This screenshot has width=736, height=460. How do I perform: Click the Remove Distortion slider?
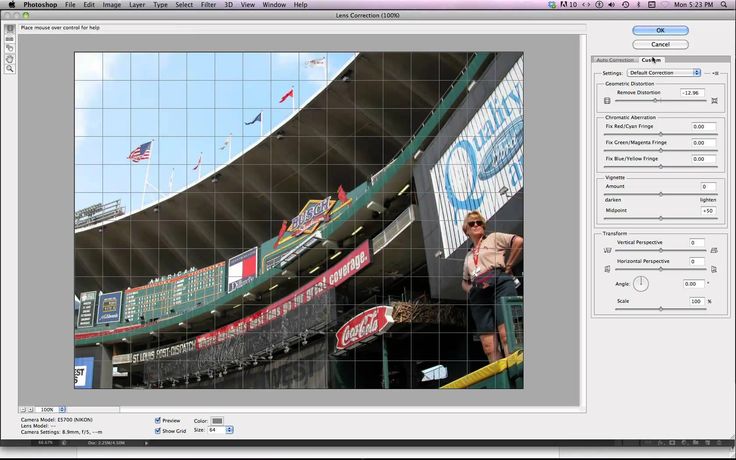click(x=660, y=100)
